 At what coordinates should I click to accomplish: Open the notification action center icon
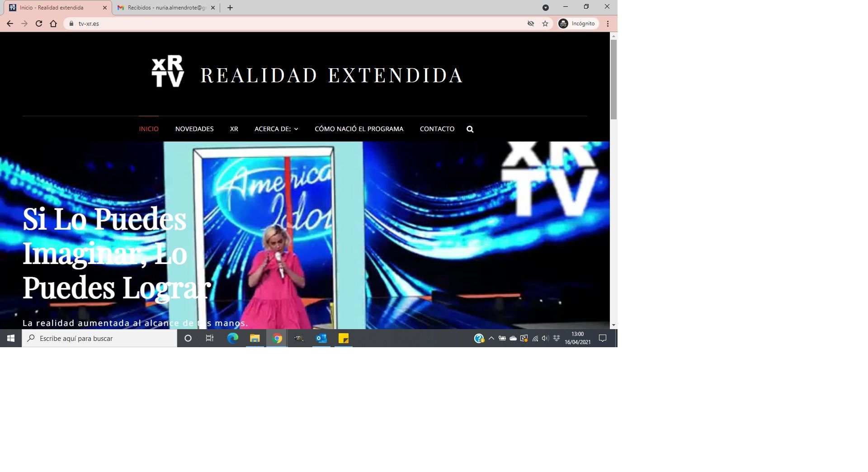(603, 338)
